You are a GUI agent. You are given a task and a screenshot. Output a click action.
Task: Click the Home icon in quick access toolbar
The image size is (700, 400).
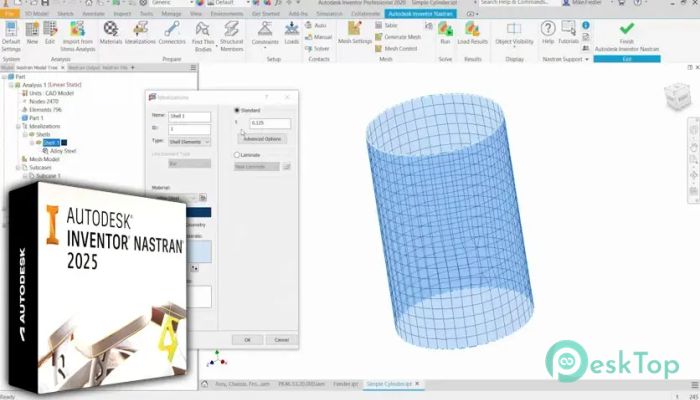89,3
